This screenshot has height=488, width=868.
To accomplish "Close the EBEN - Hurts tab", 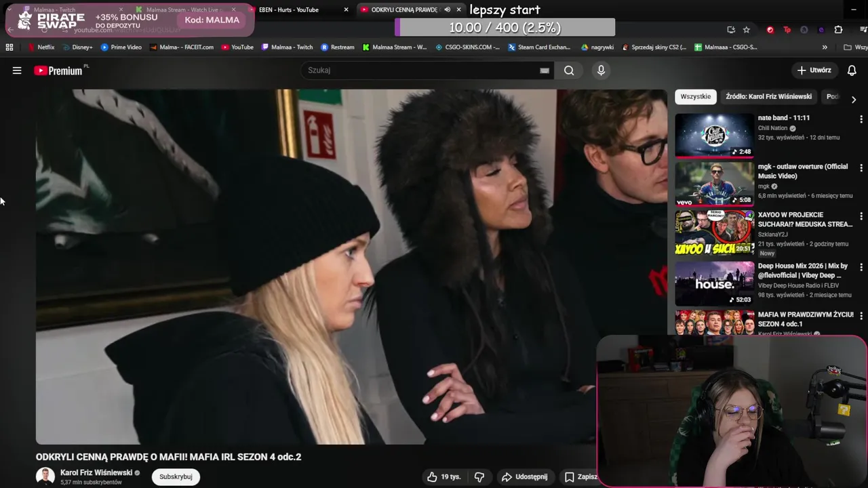I will [x=346, y=9].
